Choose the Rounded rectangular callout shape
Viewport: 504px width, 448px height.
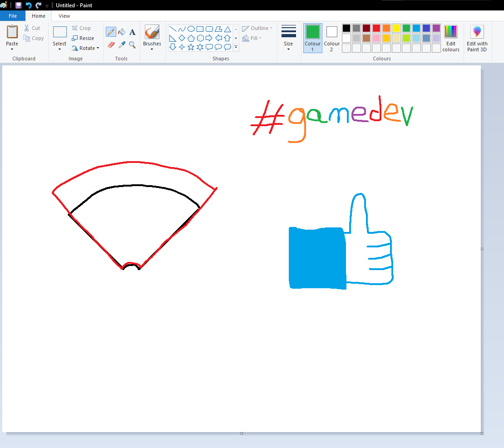click(x=209, y=47)
